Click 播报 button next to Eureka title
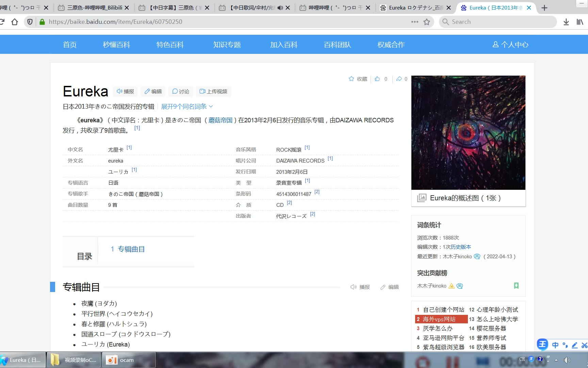 125,91
